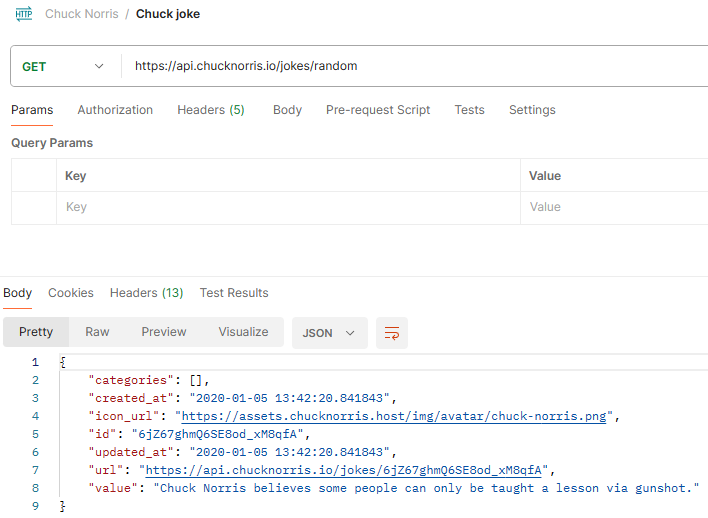Open the Test Results tab
Viewport: 708px width, 518px height.
pos(234,293)
